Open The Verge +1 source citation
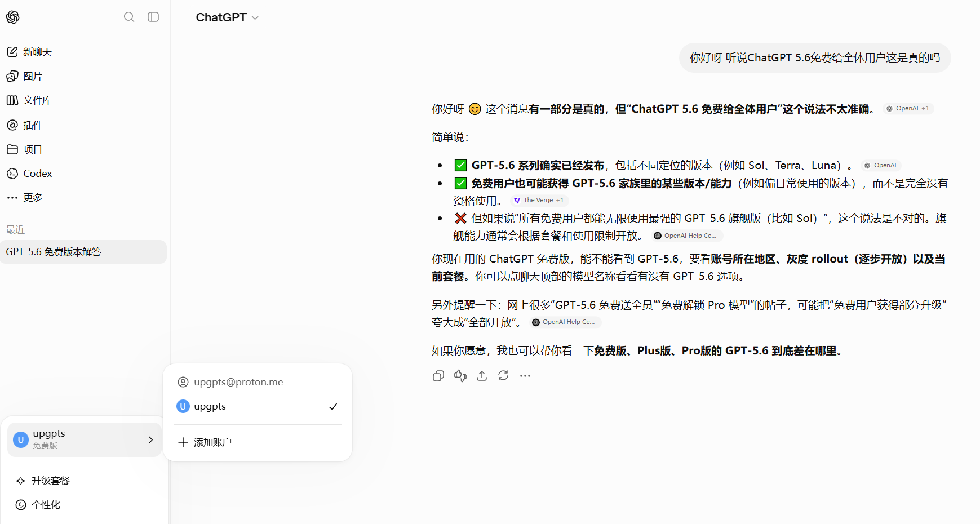 539,201
